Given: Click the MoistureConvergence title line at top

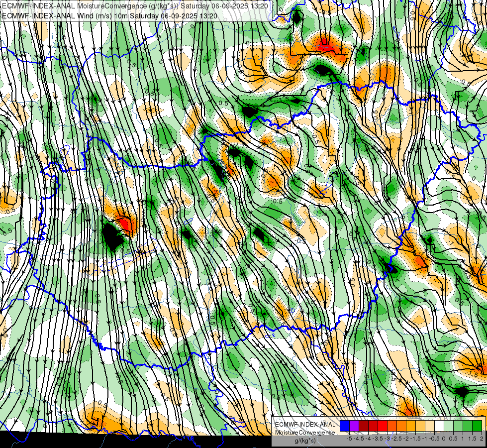Looking at the screenshot, I should point(135,6).
